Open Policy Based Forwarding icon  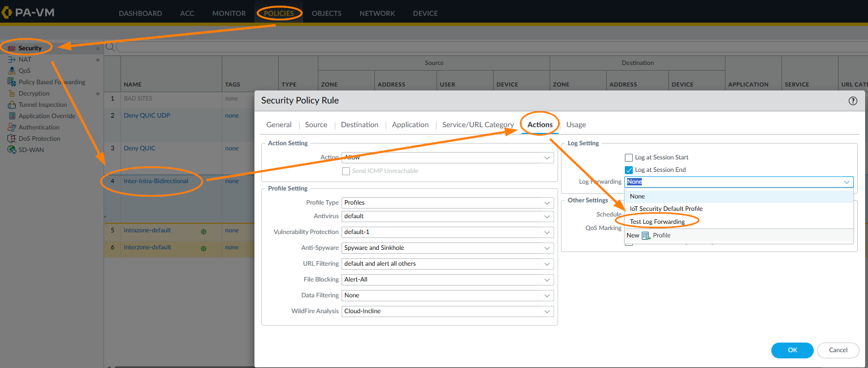point(11,82)
